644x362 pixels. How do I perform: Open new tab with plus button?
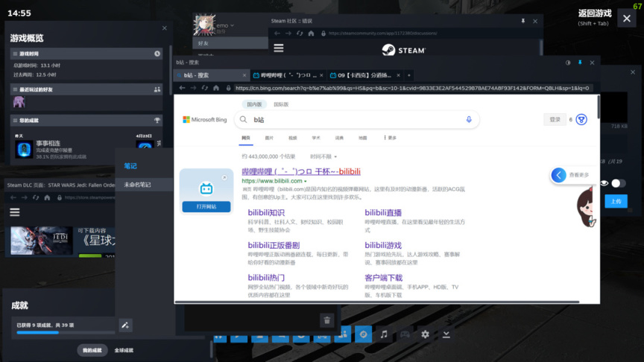tap(408, 75)
